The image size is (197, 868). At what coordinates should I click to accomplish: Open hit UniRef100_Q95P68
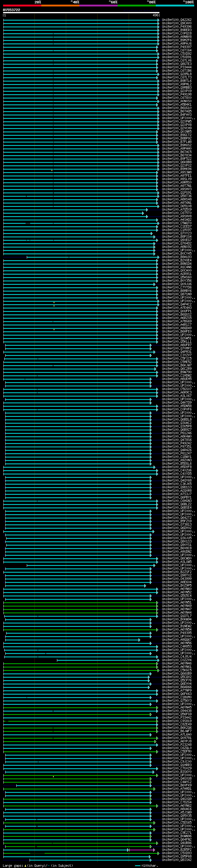point(176,857)
